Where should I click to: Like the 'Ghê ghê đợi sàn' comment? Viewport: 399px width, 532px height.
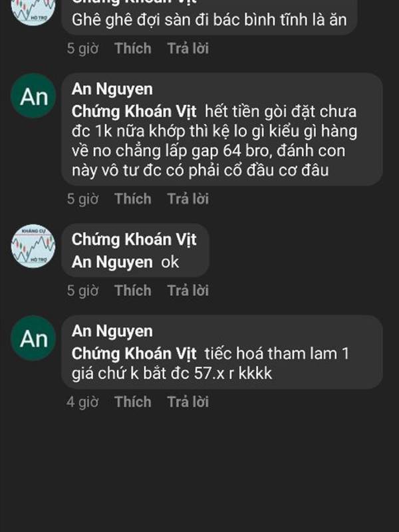(x=132, y=48)
